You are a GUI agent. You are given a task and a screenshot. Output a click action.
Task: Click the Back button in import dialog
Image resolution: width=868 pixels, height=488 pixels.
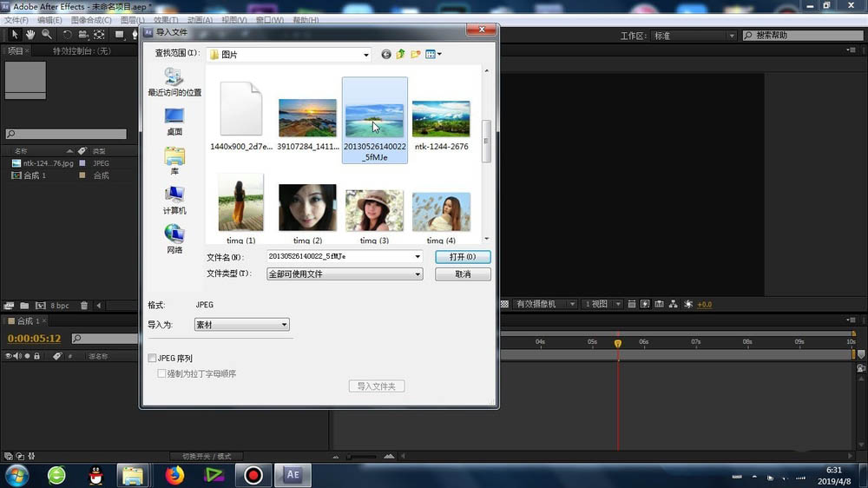[386, 55]
